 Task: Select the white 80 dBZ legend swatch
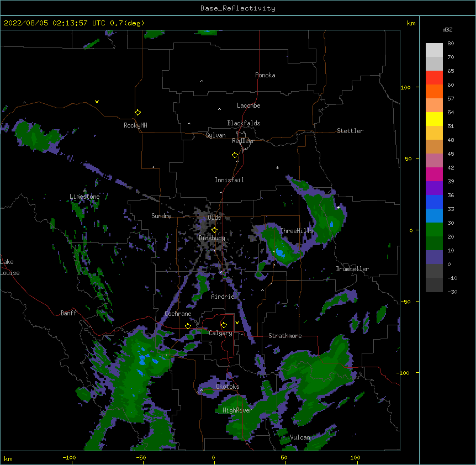tap(434, 50)
